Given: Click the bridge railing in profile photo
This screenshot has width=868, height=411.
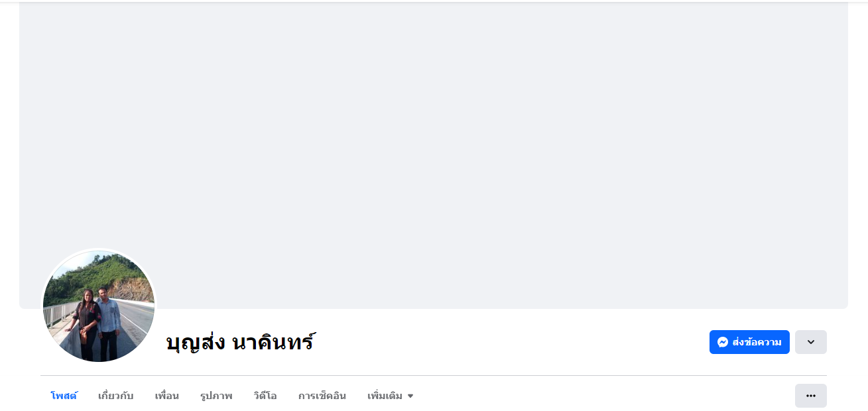Looking at the screenshot, I should click(x=58, y=313).
